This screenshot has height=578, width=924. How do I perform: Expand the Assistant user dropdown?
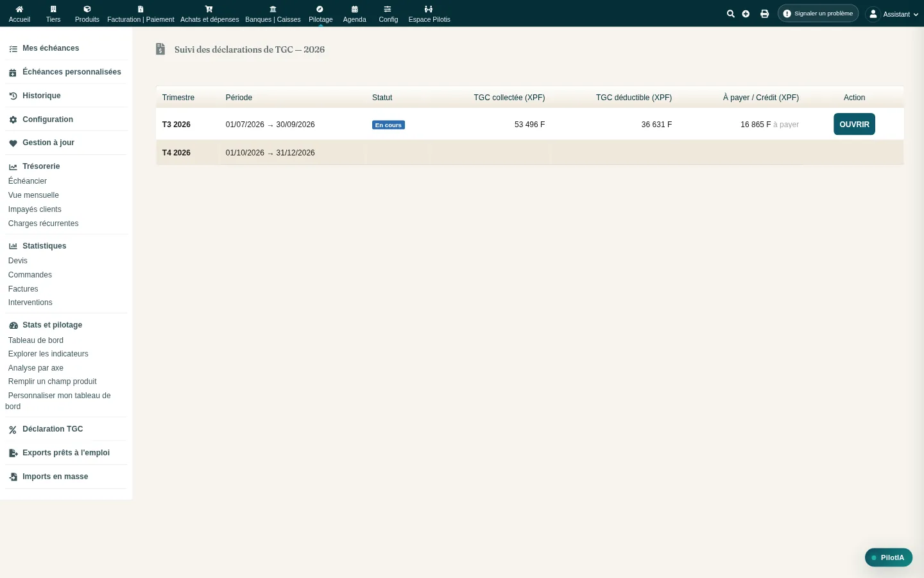click(x=893, y=13)
